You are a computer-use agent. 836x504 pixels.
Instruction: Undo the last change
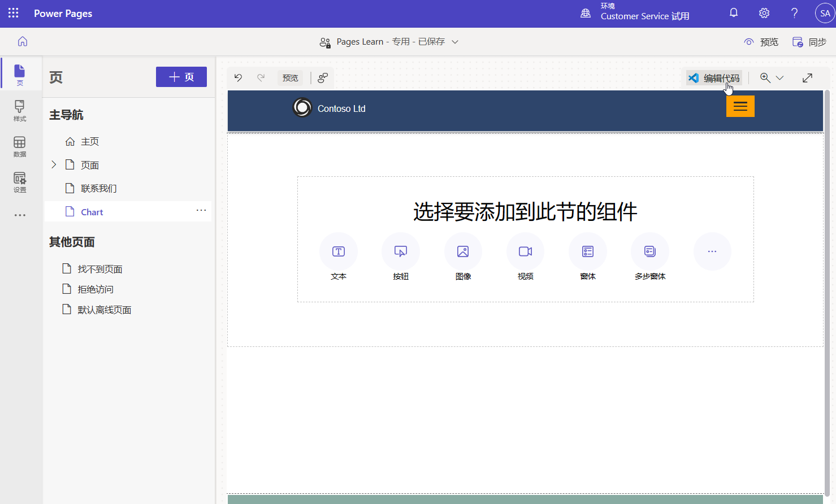click(239, 78)
